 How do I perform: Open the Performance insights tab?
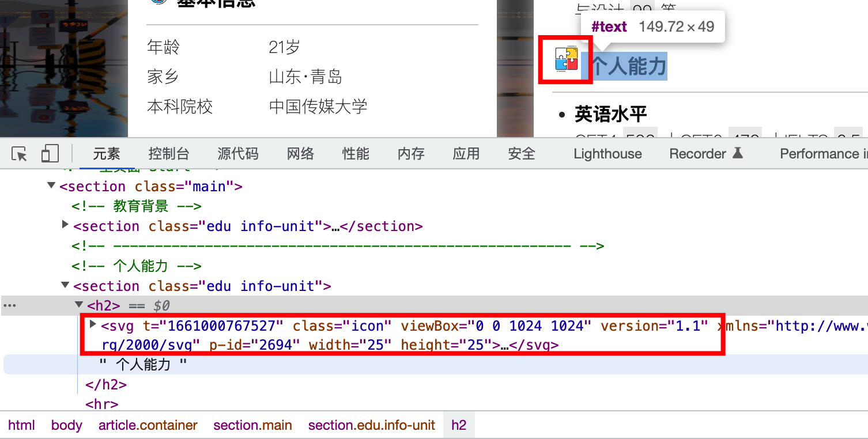pos(824,154)
